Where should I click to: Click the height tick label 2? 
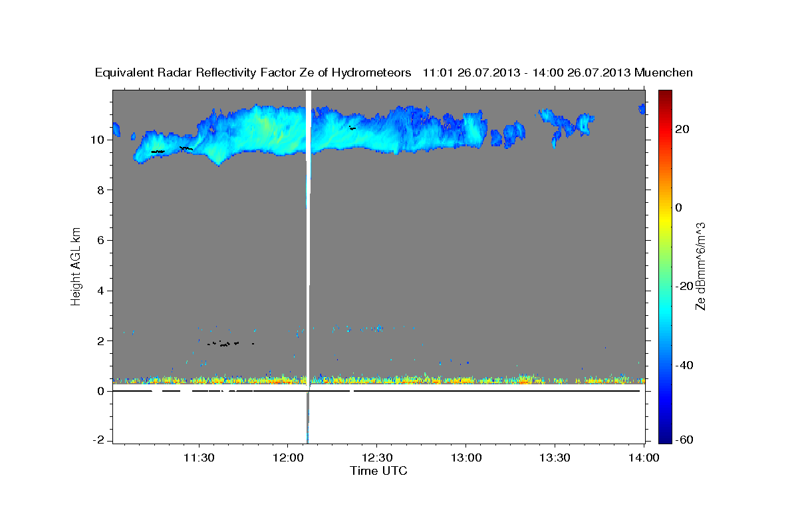[x=102, y=341]
